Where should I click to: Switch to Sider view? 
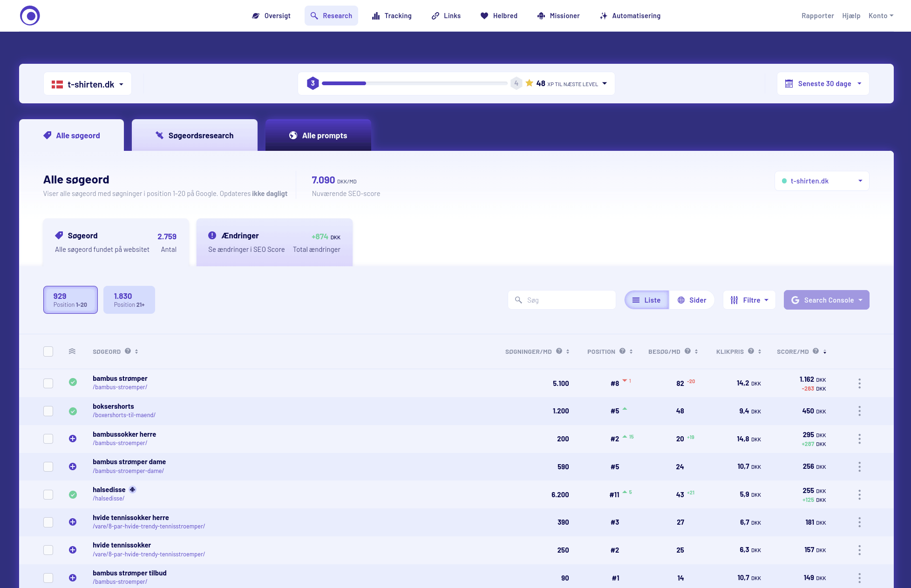[x=692, y=300]
